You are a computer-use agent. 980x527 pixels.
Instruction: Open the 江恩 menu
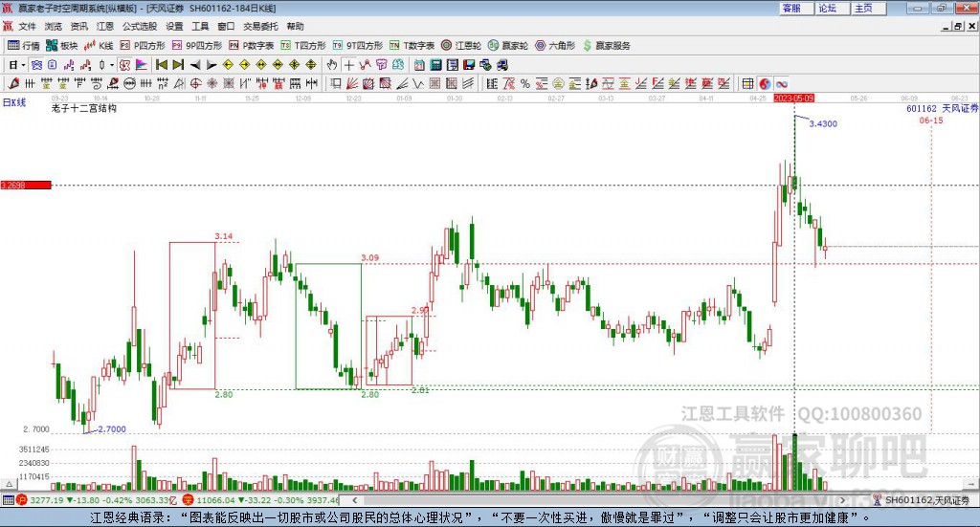click(x=105, y=26)
